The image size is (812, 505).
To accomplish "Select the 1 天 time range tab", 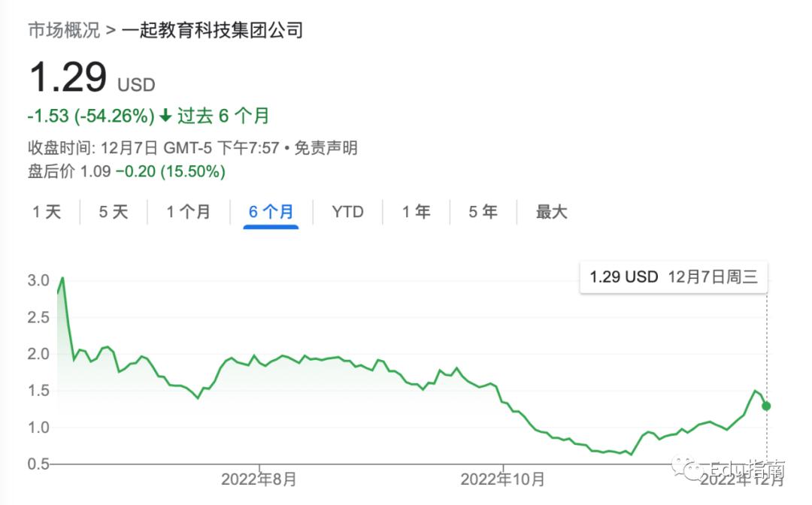I will (47, 212).
